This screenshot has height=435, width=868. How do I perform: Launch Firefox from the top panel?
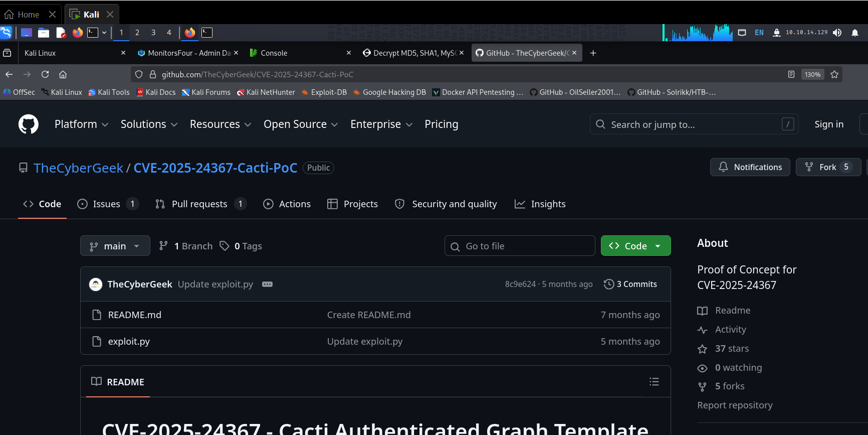click(x=78, y=33)
